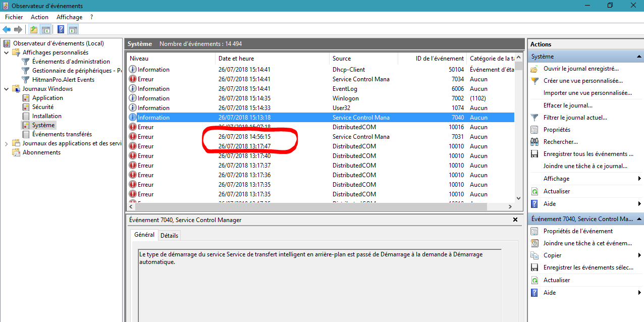Collapse the Système actions section
This screenshot has width=644, height=322.
pos(639,57)
